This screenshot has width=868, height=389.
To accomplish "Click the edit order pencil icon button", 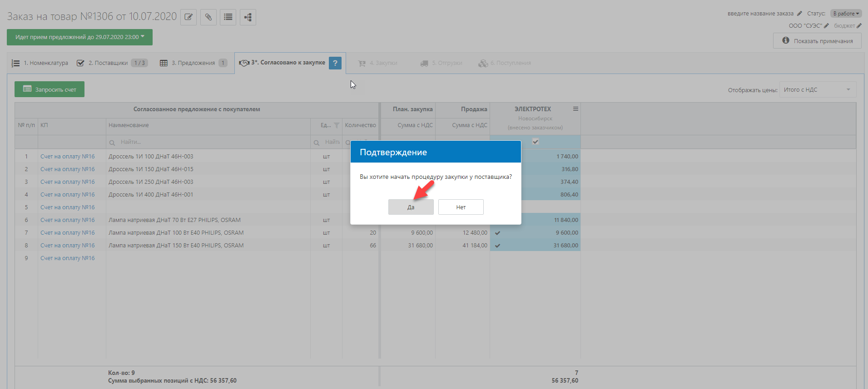I will [x=188, y=17].
